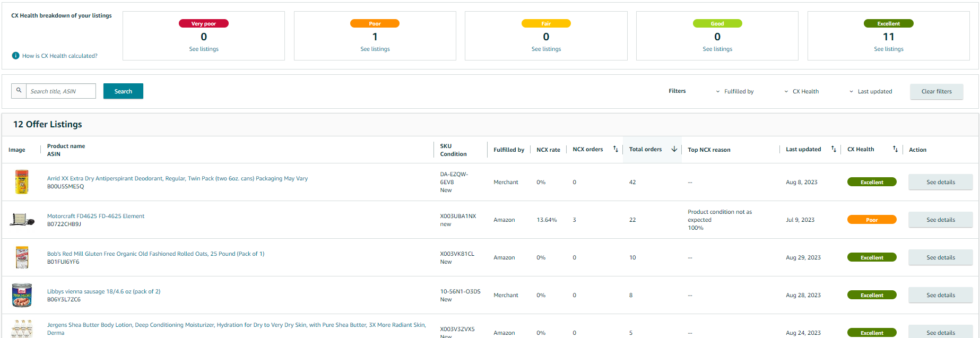The height and width of the screenshot is (338, 980).
Task: Sort by NCX orders arrows icon
Action: click(x=615, y=149)
